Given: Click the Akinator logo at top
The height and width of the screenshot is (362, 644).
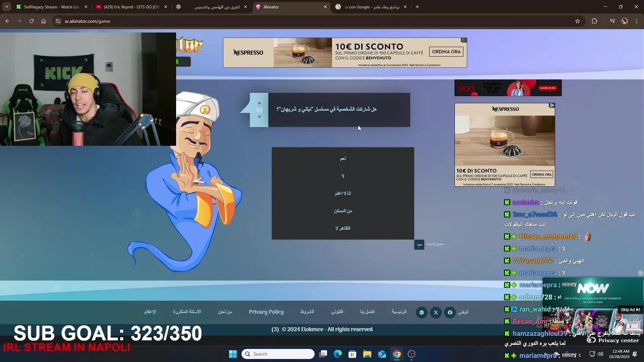Looking at the screenshot, I should pos(189,46).
